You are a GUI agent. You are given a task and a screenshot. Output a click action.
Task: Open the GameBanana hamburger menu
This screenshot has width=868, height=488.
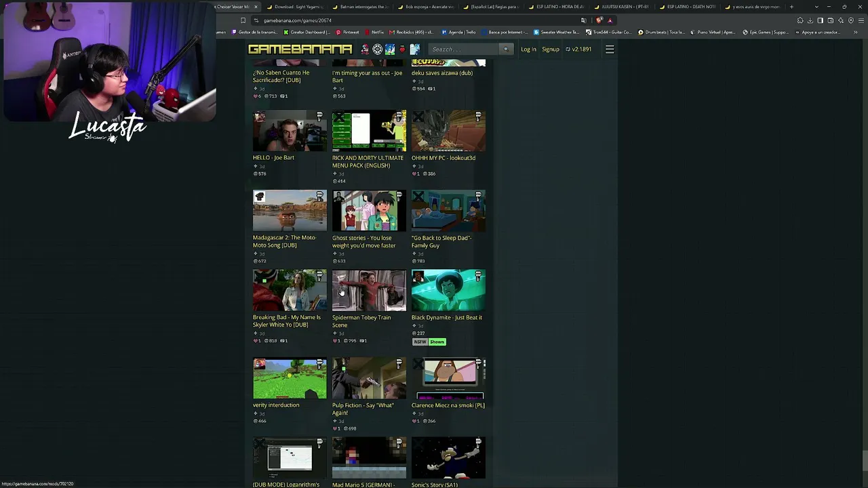[610, 49]
